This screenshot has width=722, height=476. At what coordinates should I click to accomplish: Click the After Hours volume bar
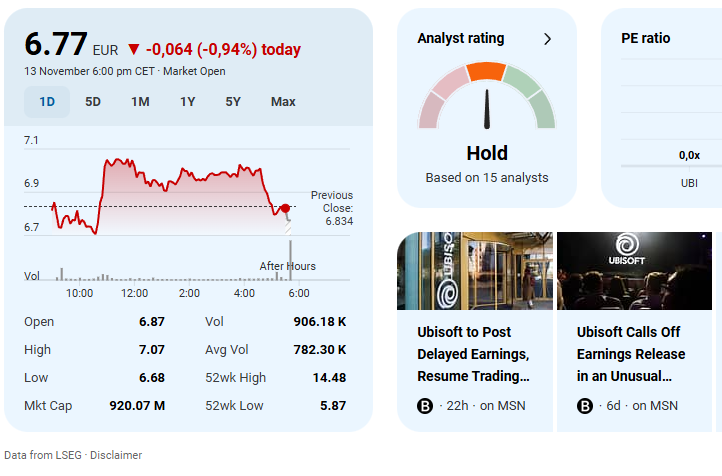tap(290, 261)
